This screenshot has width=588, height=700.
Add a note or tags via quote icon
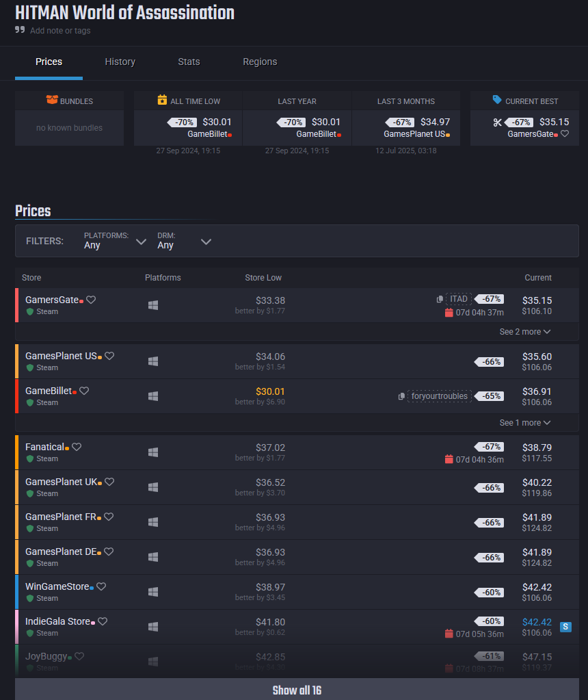point(20,29)
